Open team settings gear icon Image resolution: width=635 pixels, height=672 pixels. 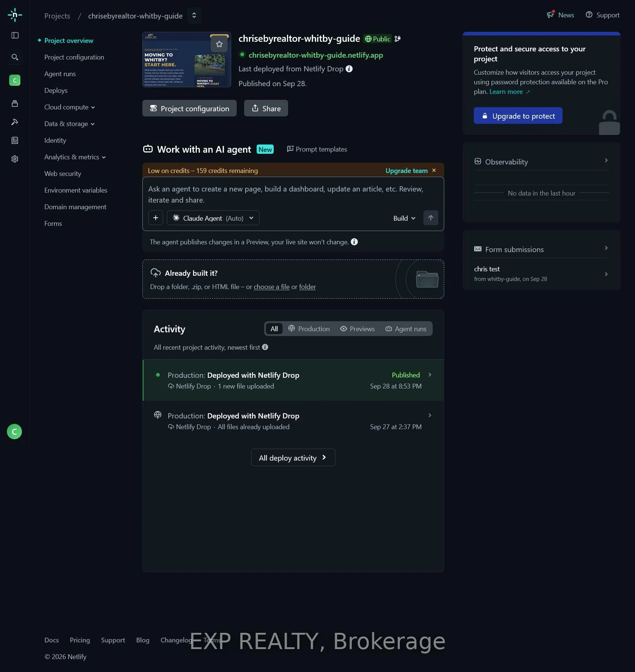click(x=15, y=159)
